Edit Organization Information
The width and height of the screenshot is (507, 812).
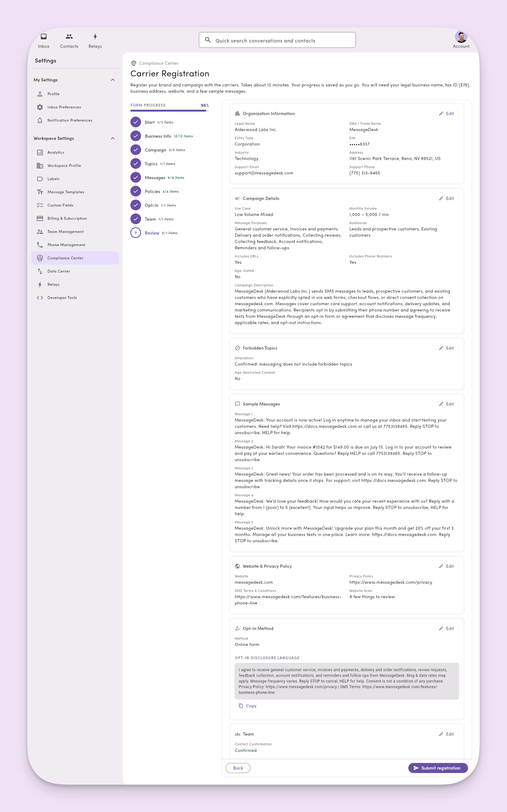[x=446, y=113]
